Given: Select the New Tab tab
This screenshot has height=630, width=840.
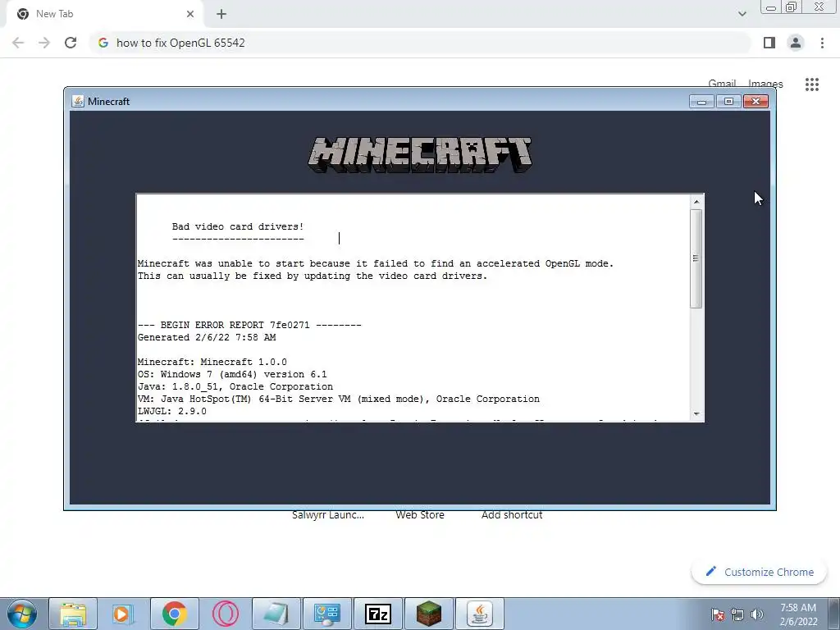Looking at the screenshot, I should tap(104, 14).
